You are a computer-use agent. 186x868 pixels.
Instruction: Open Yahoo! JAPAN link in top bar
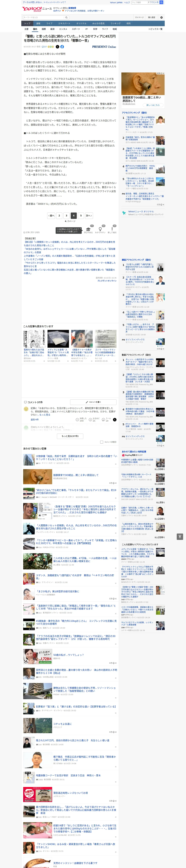coord(116,2)
